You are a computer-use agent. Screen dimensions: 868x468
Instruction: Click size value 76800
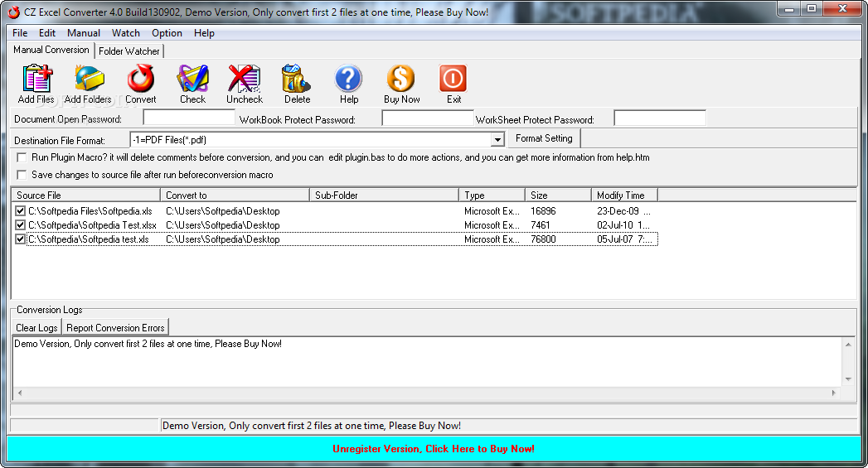543,239
